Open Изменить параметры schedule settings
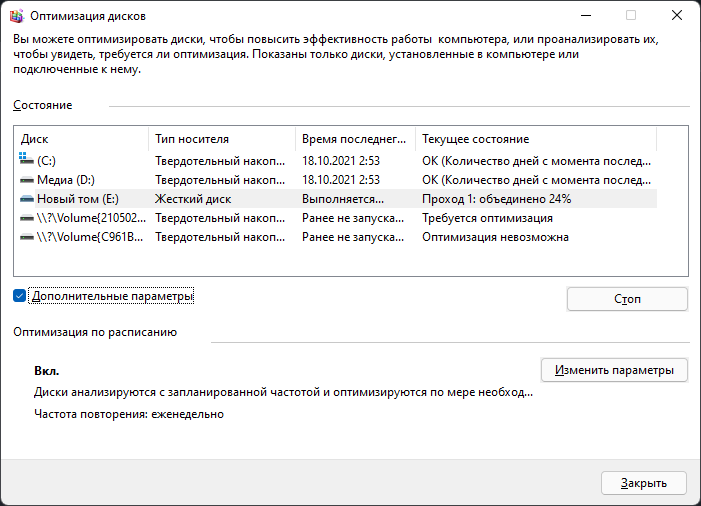The image size is (701, 506). [614, 370]
